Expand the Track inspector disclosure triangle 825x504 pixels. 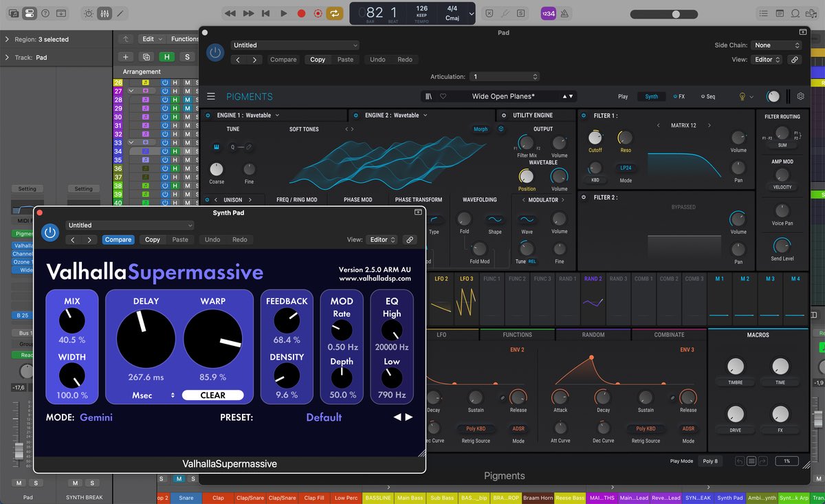7,58
